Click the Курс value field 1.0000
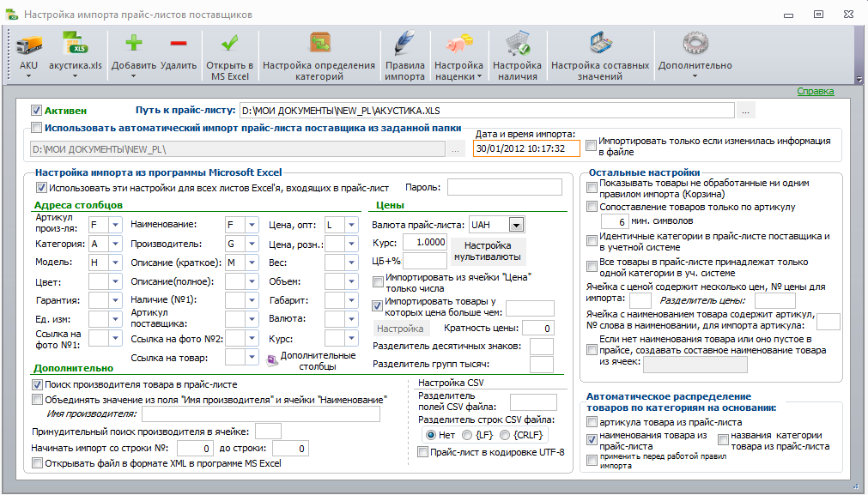 pos(425,242)
